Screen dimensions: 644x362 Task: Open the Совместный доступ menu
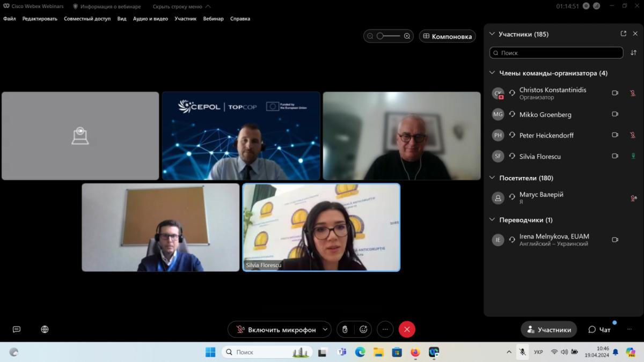87,19
